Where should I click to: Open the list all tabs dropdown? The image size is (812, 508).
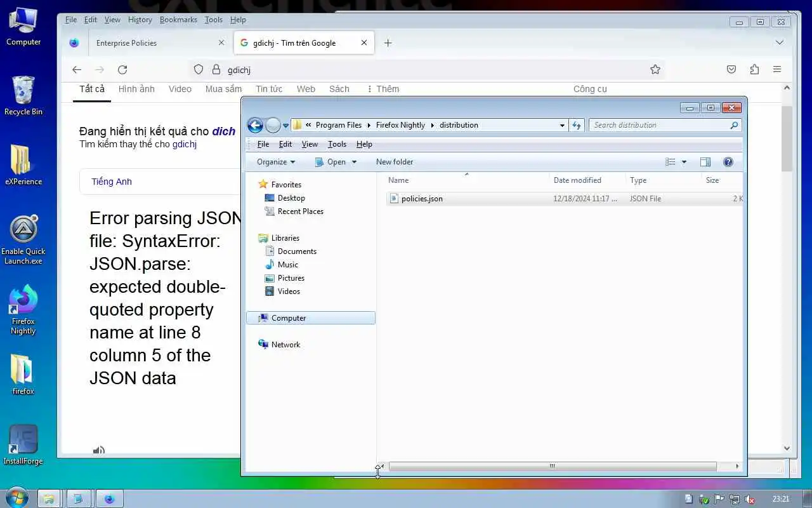[780, 43]
